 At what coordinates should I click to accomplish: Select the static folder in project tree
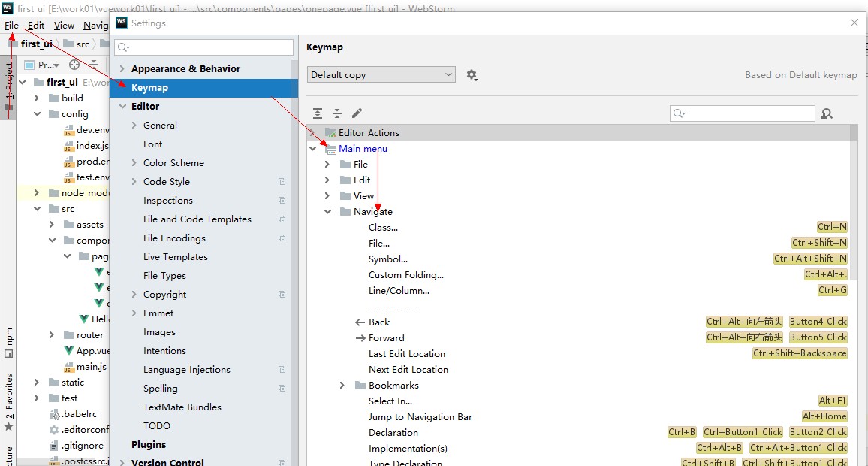73,383
